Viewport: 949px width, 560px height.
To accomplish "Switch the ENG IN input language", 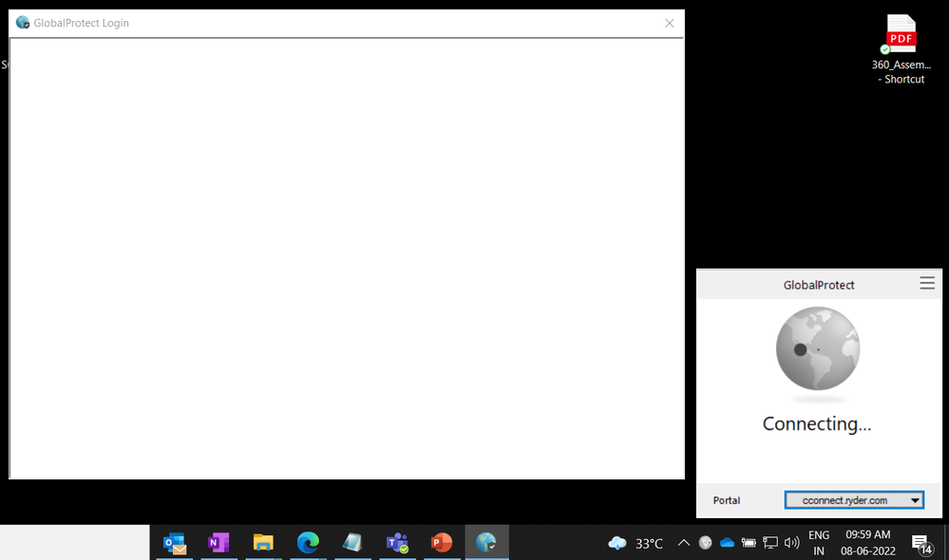I will tap(818, 543).
